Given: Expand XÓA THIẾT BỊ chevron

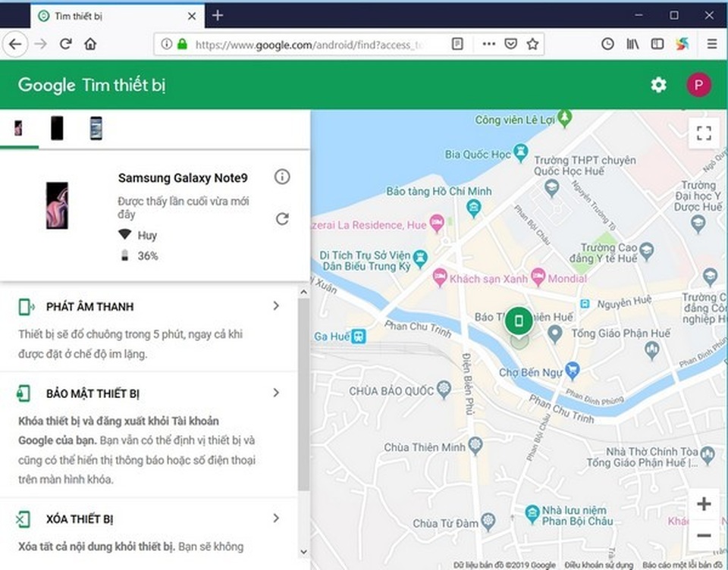Looking at the screenshot, I should (x=276, y=518).
